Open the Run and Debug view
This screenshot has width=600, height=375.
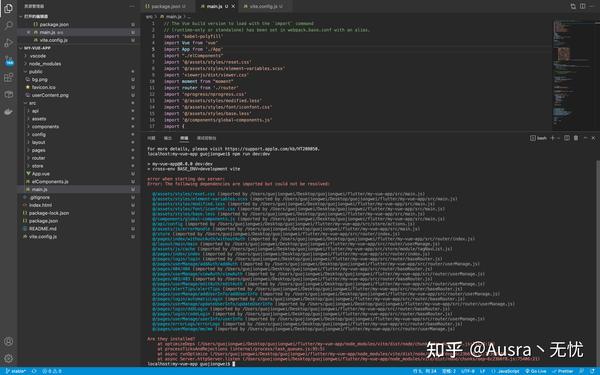[8, 43]
